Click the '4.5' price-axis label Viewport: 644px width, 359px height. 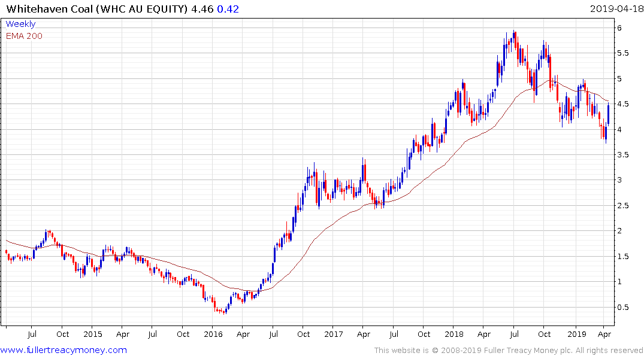point(623,104)
